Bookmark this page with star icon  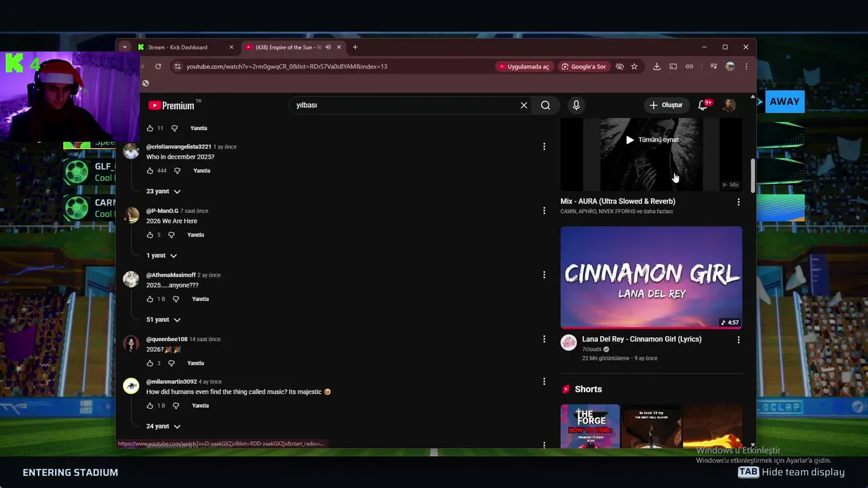pyautogui.click(x=634, y=66)
